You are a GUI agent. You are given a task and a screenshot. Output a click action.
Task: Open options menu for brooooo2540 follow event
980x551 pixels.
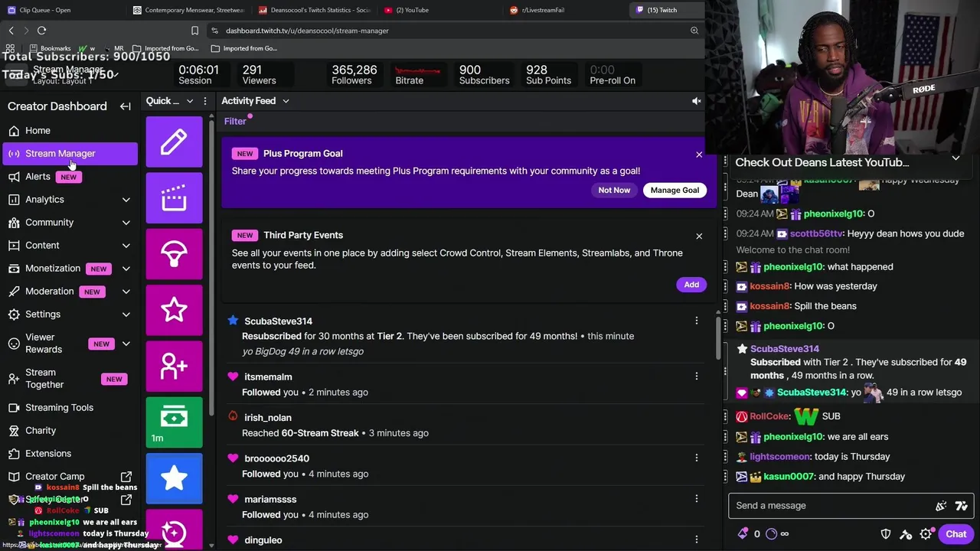[x=696, y=458]
